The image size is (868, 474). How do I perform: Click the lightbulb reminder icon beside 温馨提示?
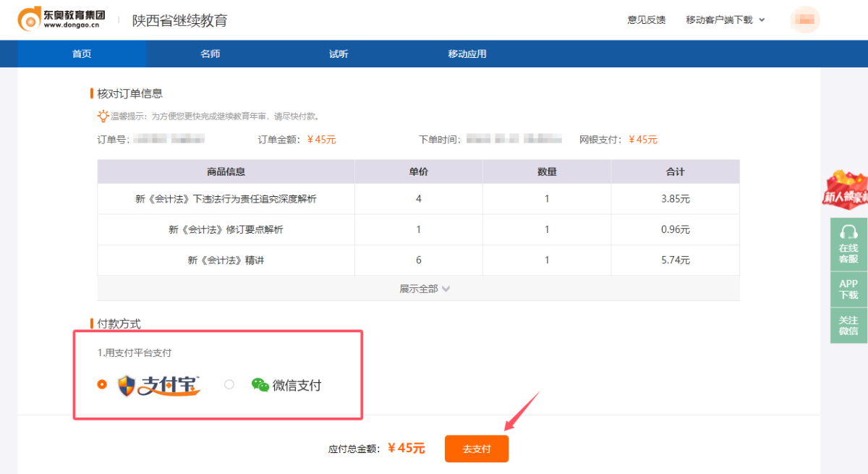pyautogui.click(x=103, y=116)
